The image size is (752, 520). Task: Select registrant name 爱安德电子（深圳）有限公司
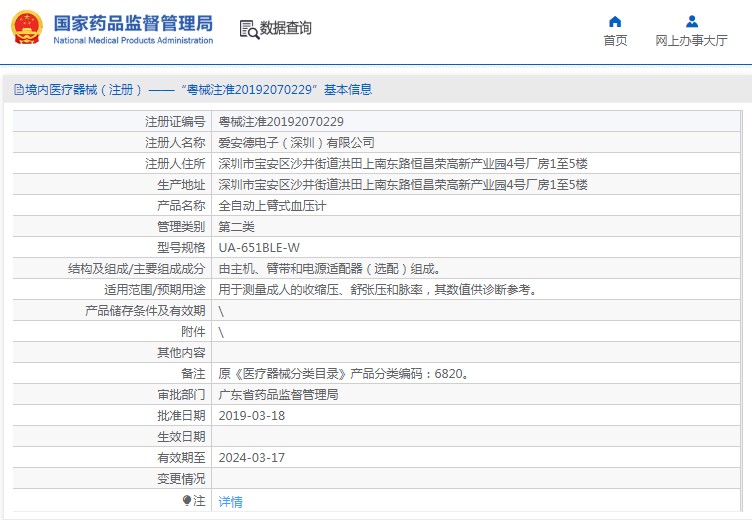pos(296,143)
